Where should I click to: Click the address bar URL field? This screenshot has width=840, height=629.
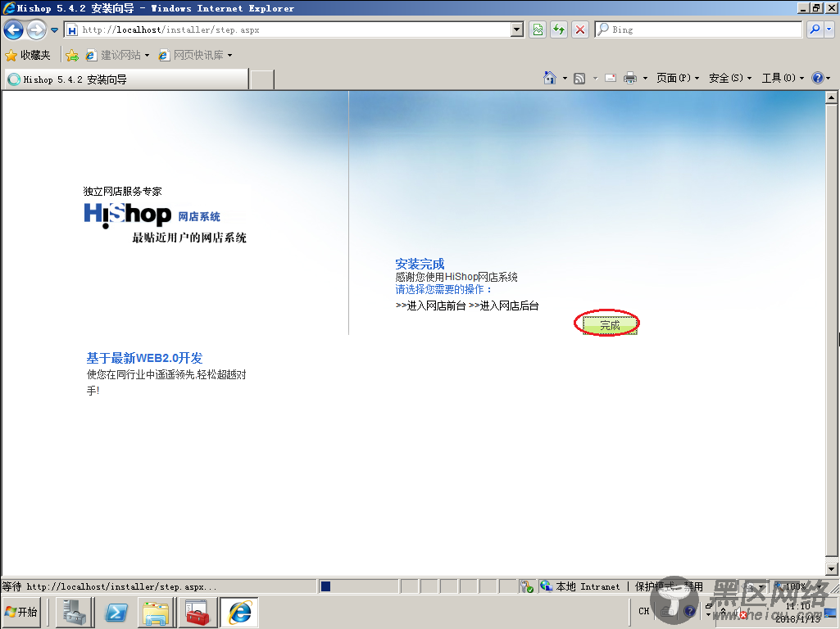point(287,30)
